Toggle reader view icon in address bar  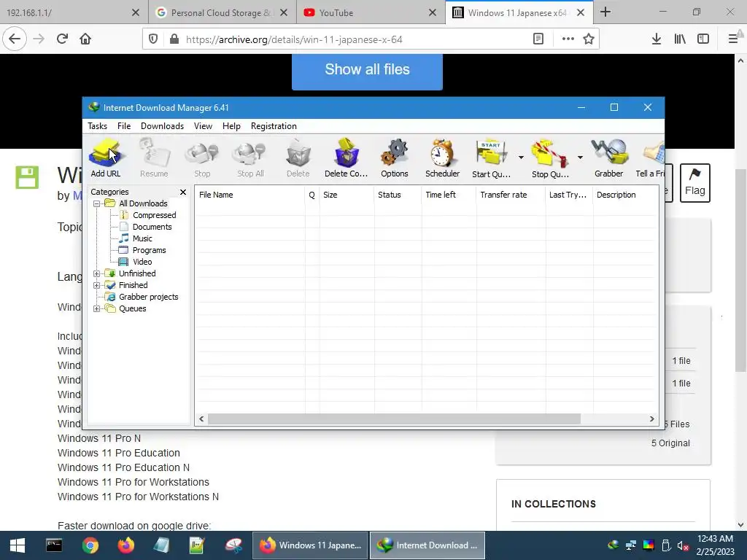click(x=538, y=39)
